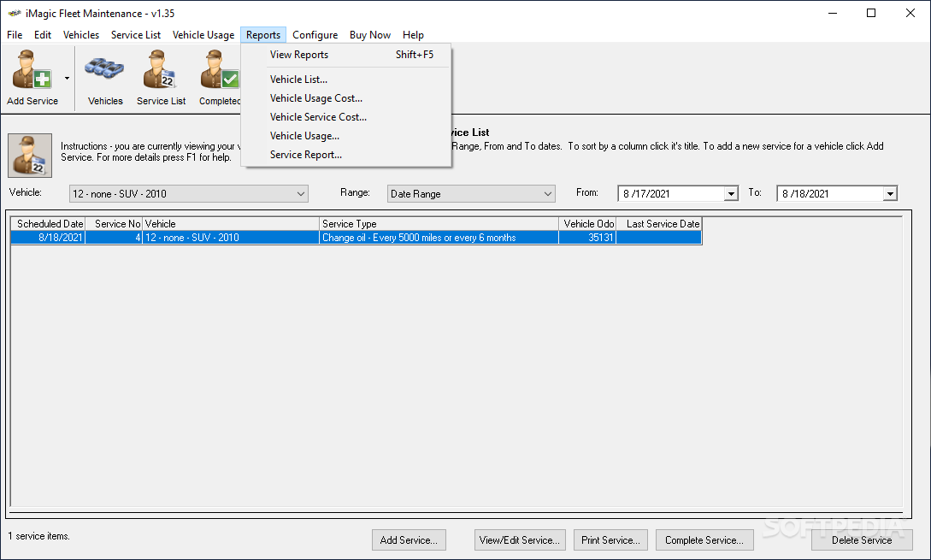Click the Add Service toolbar icon
Viewport: 931px width, 560px height.
click(32, 77)
